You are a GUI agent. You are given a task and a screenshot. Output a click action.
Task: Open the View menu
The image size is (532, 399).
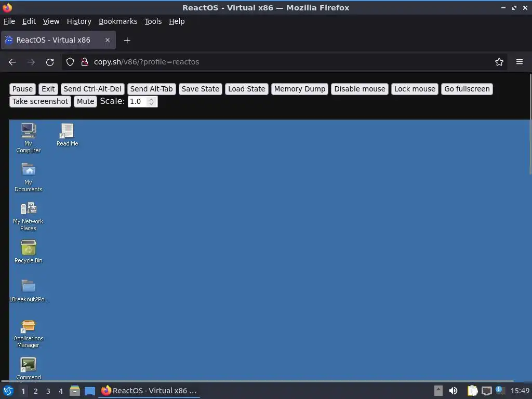point(51,21)
